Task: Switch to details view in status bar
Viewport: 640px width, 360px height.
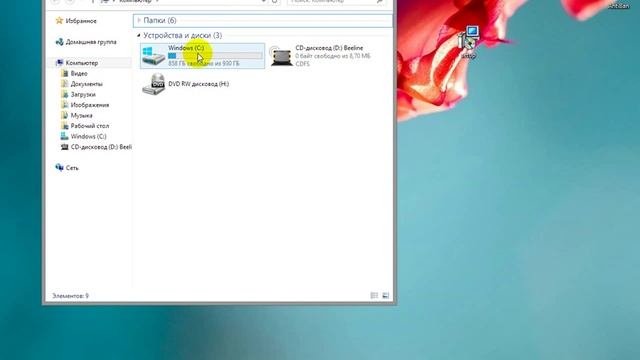Action: [374, 296]
